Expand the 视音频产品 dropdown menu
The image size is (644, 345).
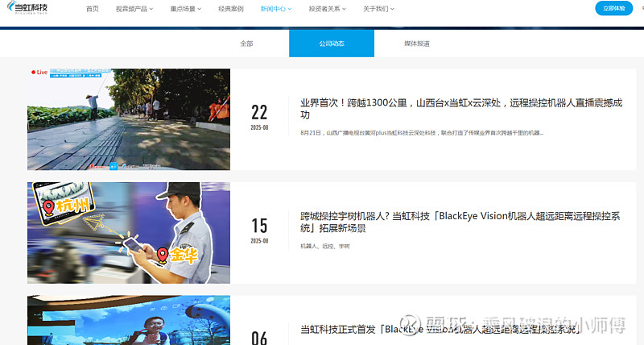click(x=134, y=9)
